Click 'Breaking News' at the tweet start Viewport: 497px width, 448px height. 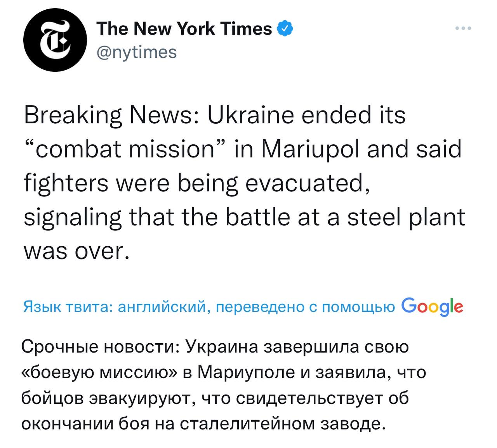[108, 116]
